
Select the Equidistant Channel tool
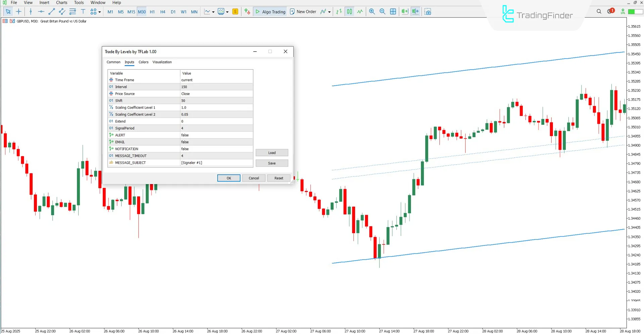pyautogui.click(x=62, y=11)
